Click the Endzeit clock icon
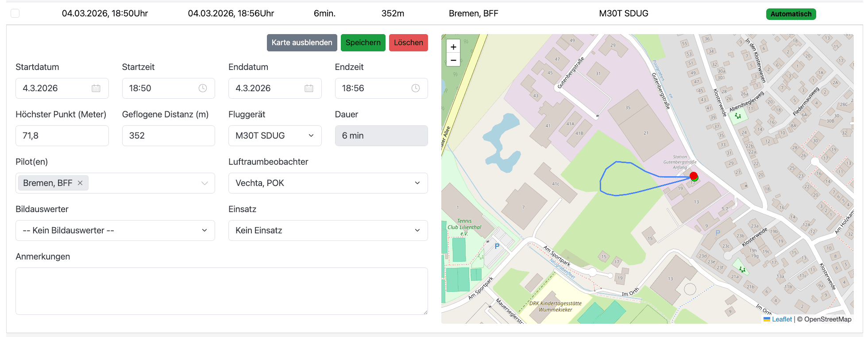Viewport: 868px width, 337px height. coord(415,88)
